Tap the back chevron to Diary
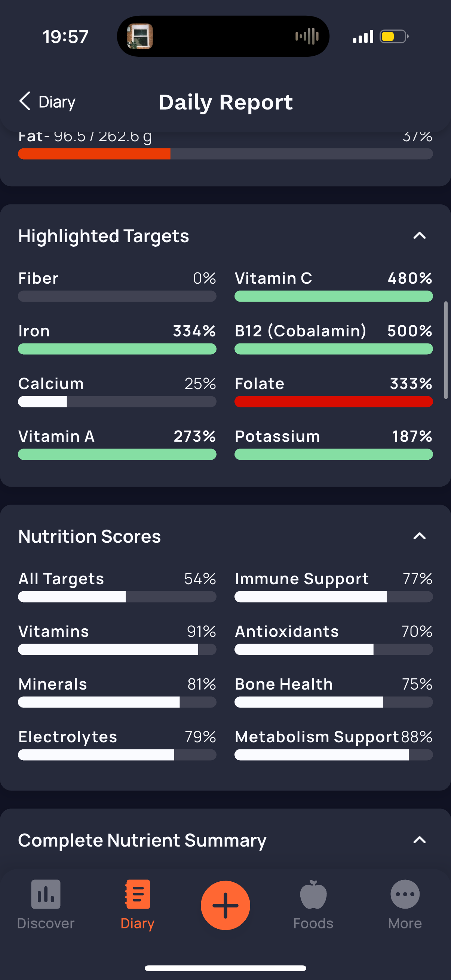 pyautogui.click(x=25, y=101)
